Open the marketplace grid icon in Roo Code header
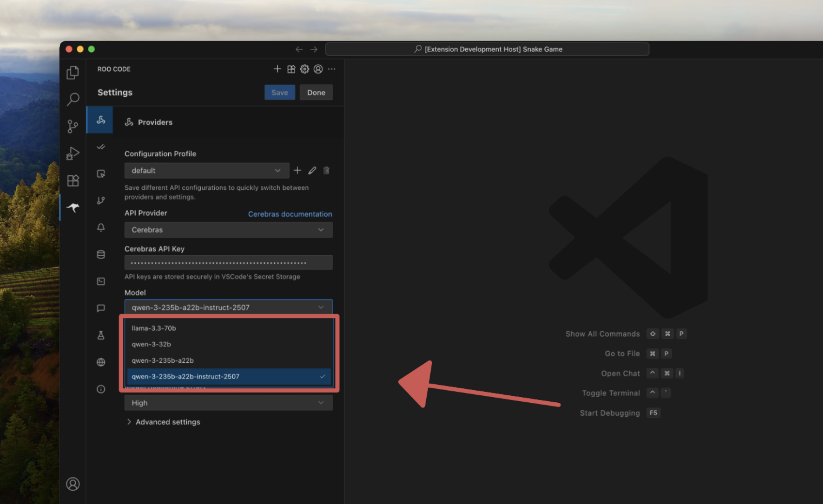The width and height of the screenshot is (823, 504). pyautogui.click(x=291, y=69)
